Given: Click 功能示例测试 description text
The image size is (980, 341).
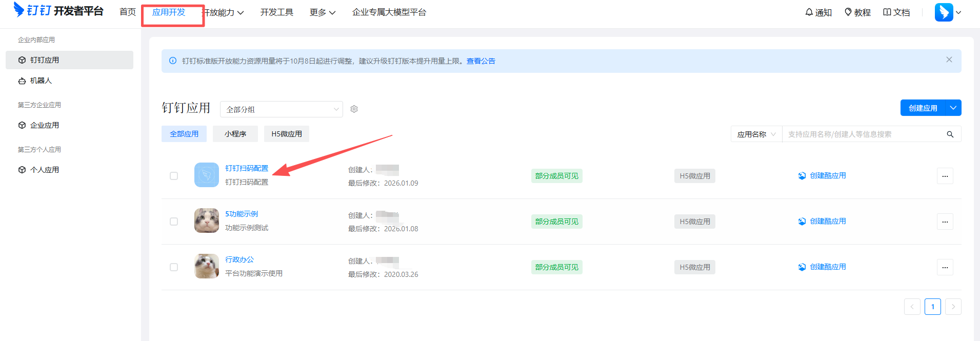Looking at the screenshot, I should [247, 228].
